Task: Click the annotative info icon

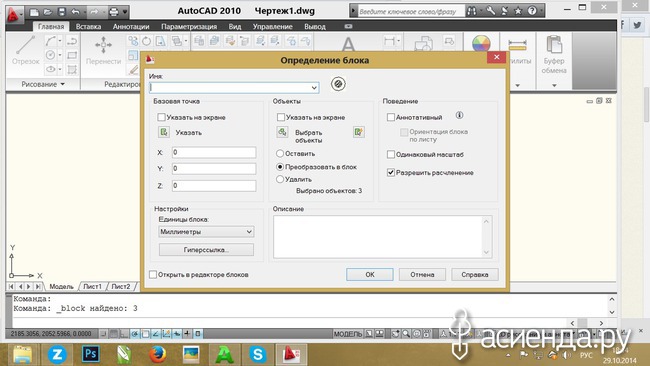Action: pos(459,115)
